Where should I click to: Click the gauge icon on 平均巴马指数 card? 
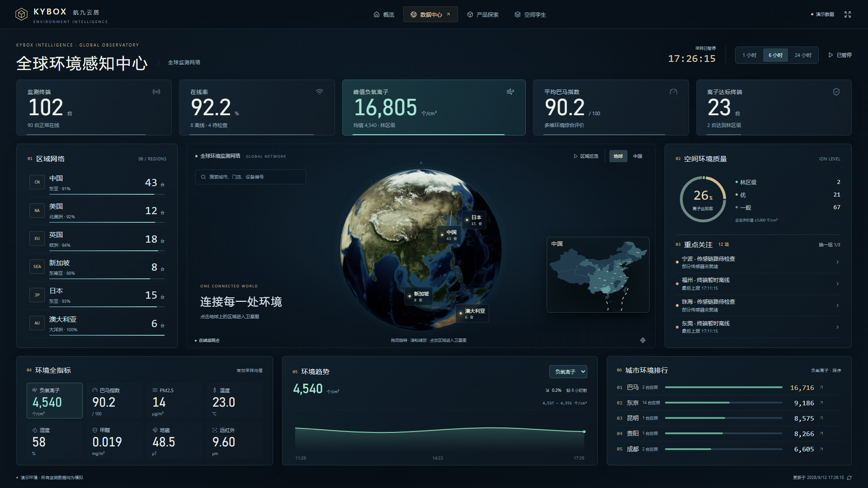point(674,92)
